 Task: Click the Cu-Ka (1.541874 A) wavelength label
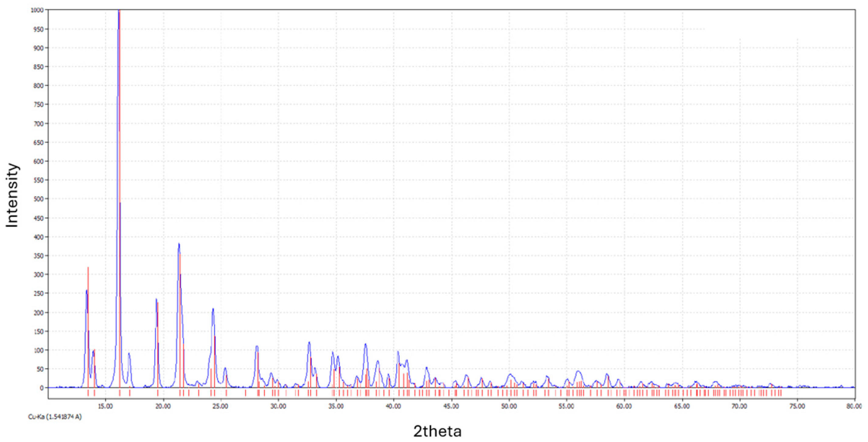[55, 417]
